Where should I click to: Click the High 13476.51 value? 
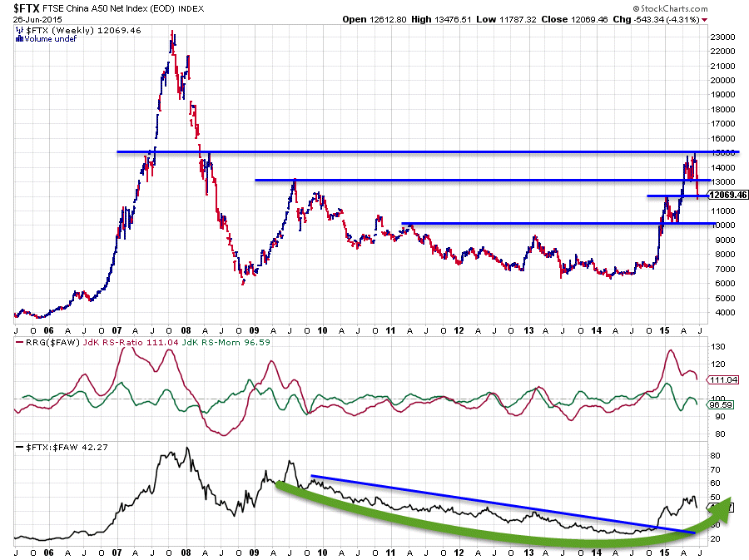(441, 20)
